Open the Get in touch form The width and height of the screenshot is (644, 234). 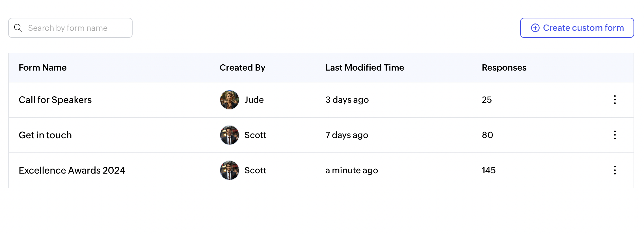45,135
